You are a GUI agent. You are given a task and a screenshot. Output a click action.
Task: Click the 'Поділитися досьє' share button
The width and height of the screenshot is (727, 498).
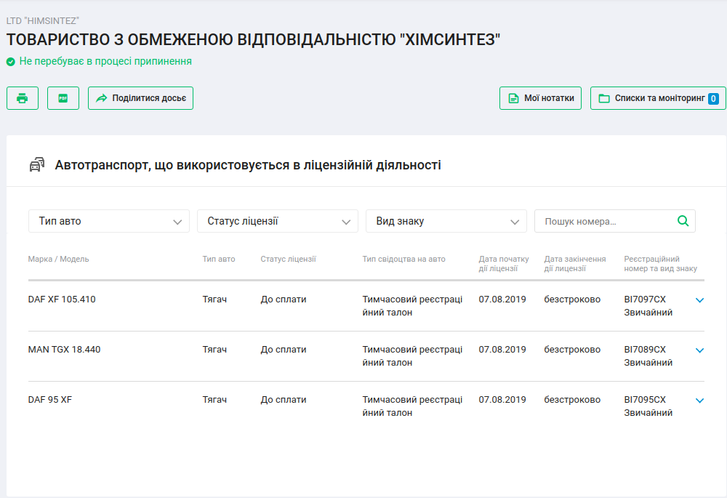(140, 98)
